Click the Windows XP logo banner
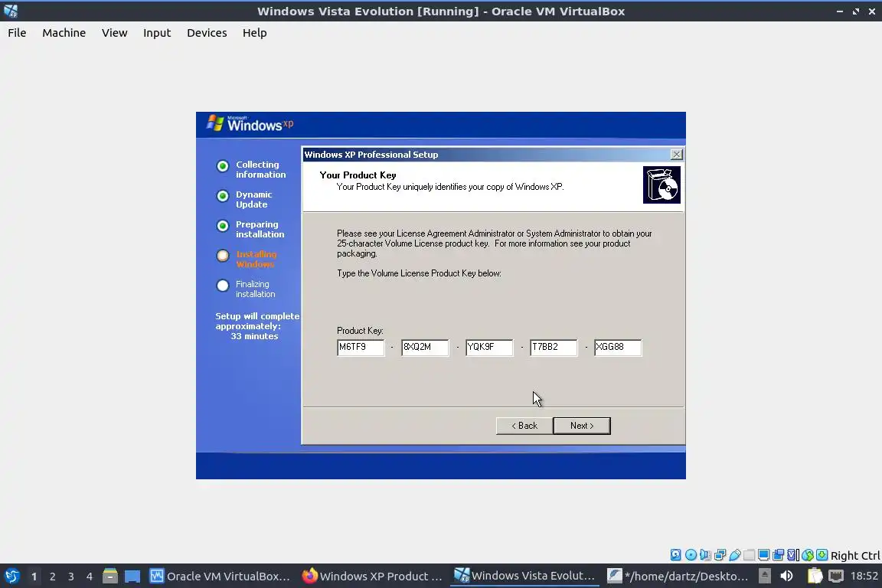Viewport: 882px width, 588px height. pyautogui.click(x=250, y=123)
